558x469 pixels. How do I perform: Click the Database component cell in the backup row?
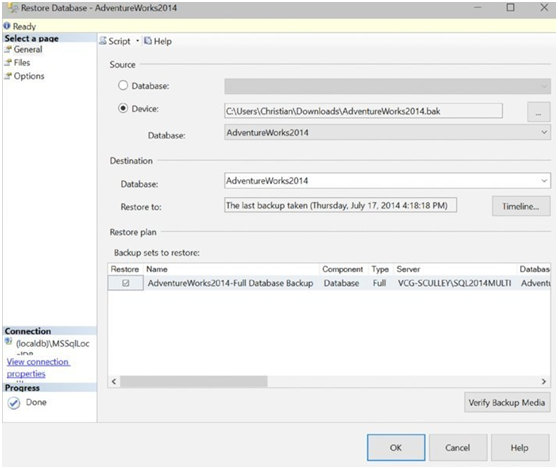pos(341,283)
